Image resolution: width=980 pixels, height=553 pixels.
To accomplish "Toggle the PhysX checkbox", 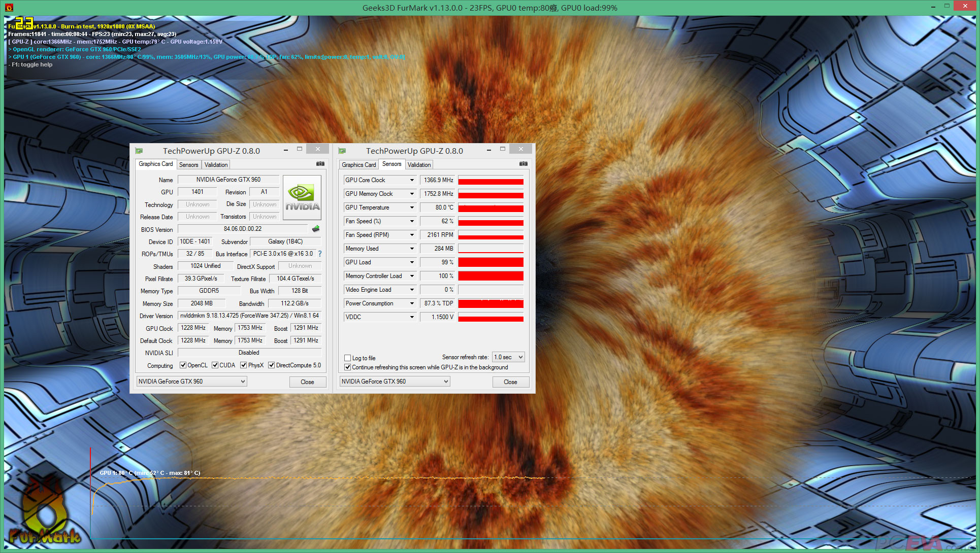I will pos(244,365).
